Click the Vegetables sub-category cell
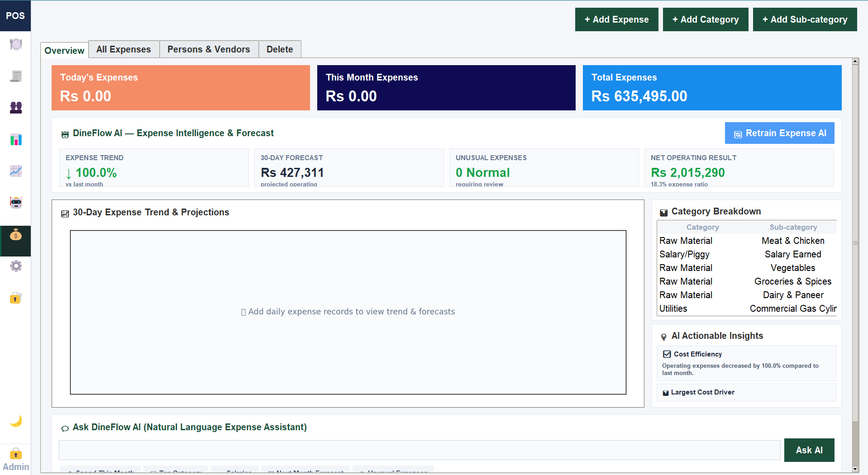The height and width of the screenshot is (475, 868). [793, 268]
